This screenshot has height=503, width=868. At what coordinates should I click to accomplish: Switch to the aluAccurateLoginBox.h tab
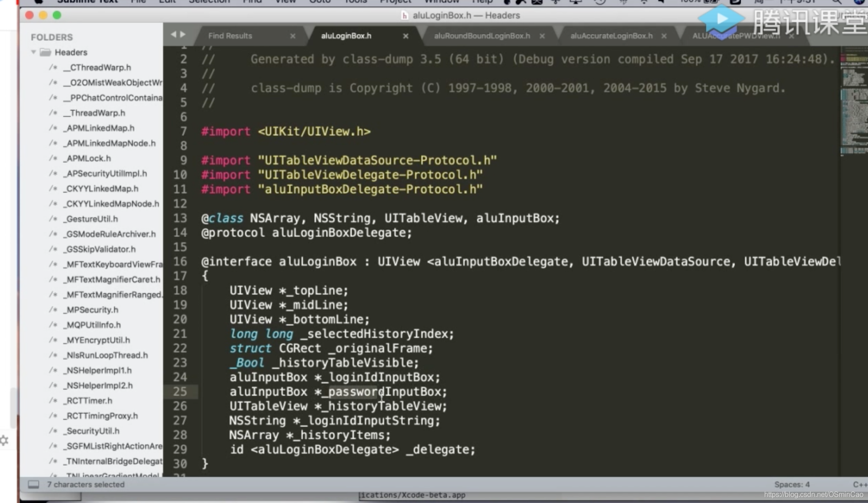611,36
